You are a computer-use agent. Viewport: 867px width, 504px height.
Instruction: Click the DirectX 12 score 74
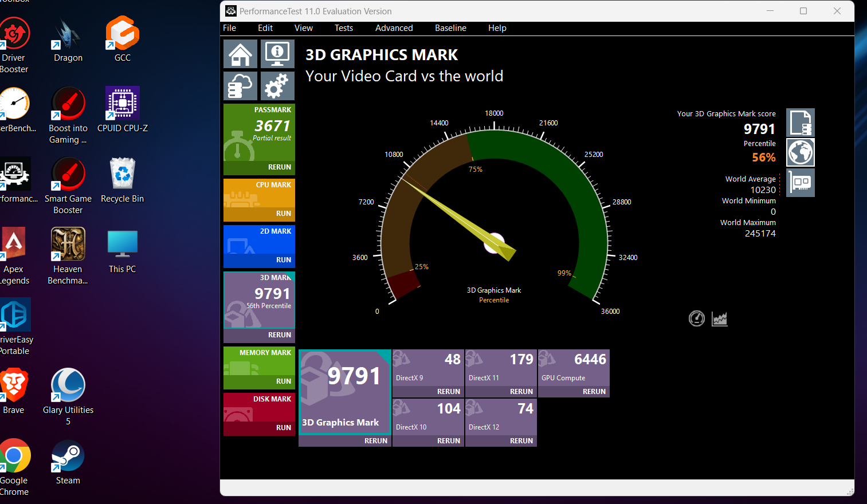pos(525,408)
